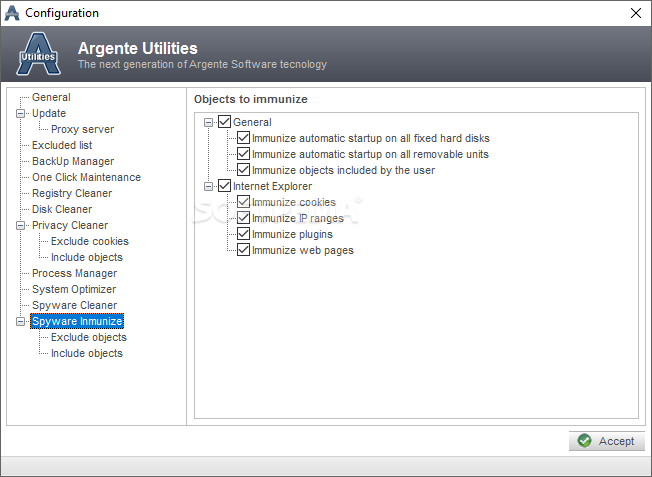Viewport: 652px width, 477px height.
Task: Click the green checkmark icon on the Accept button
Action: [x=584, y=441]
